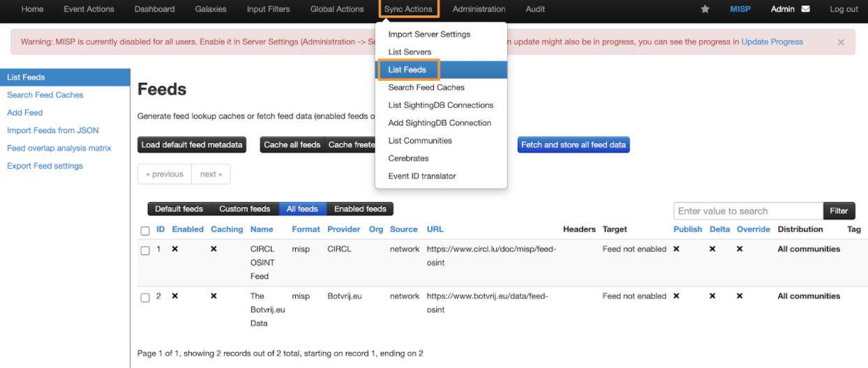The width and height of the screenshot is (868, 368).
Task: Click the star bookmark icon
Action: (705, 9)
